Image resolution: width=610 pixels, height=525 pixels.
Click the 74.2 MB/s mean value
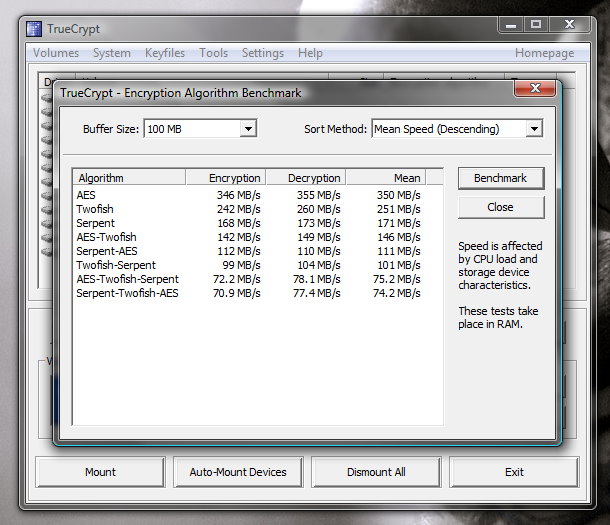point(397,293)
